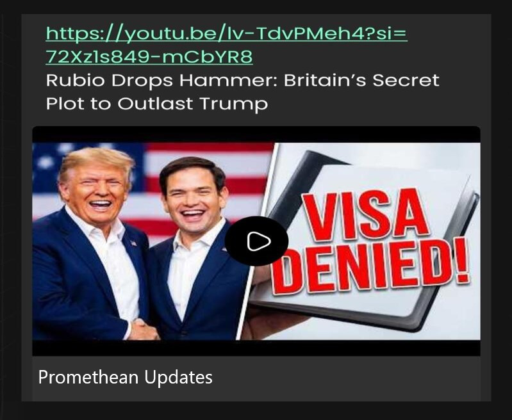Click the white exclamation mark after DENIED
The height and width of the screenshot is (420, 512).
[x=461, y=261]
